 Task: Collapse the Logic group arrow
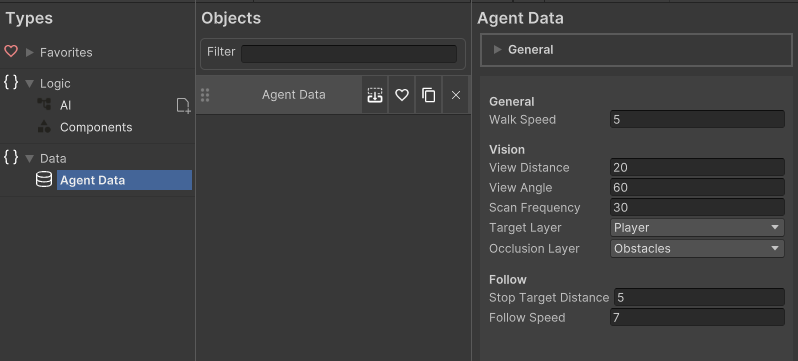tap(30, 84)
